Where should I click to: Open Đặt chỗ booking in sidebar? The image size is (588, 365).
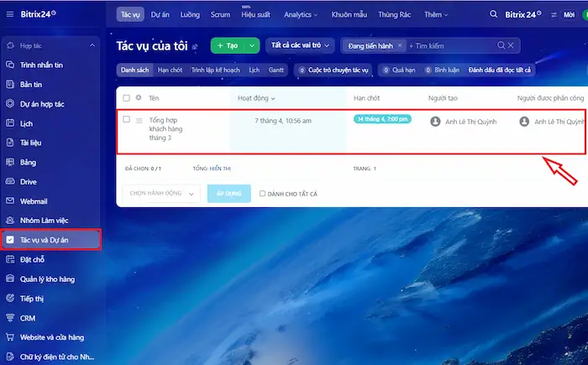[32, 259]
